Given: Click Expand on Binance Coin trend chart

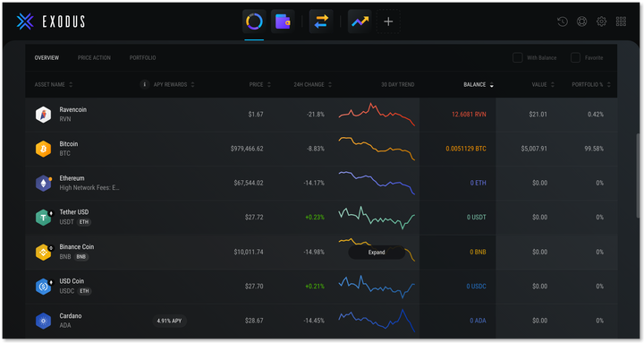Looking at the screenshot, I should coord(377,253).
